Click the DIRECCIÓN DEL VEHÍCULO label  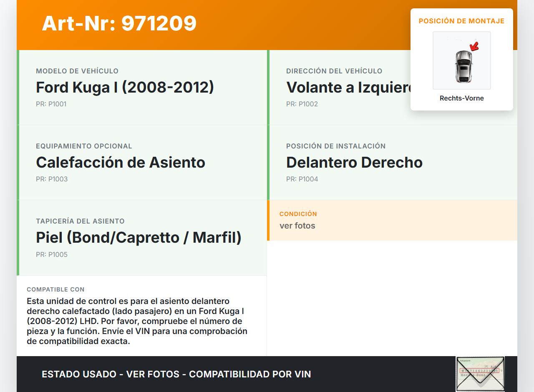[x=334, y=71]
